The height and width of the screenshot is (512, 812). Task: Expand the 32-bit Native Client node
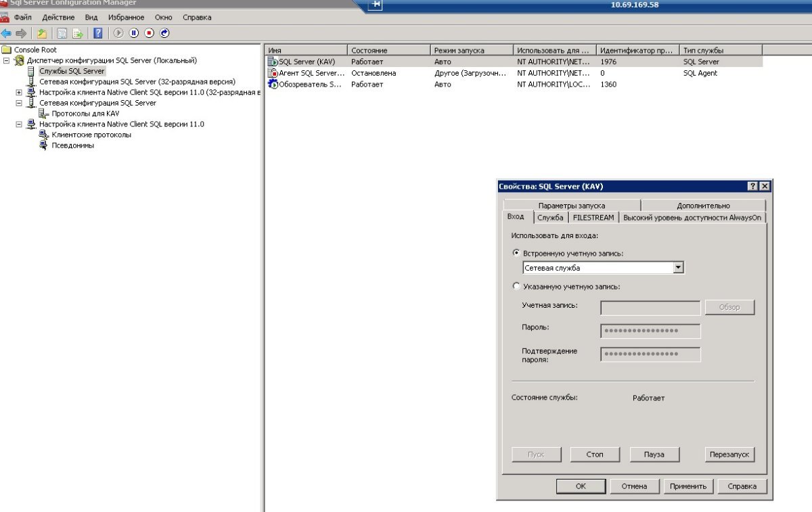coord(19,92)
